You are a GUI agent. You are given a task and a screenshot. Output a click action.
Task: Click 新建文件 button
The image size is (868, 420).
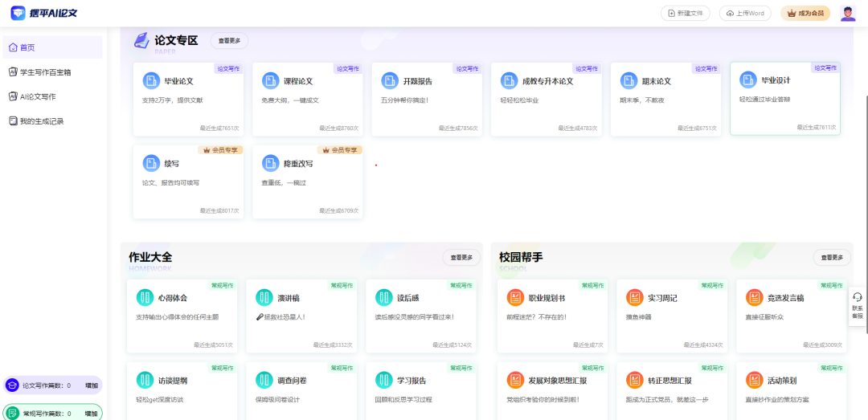pos(686,14)
